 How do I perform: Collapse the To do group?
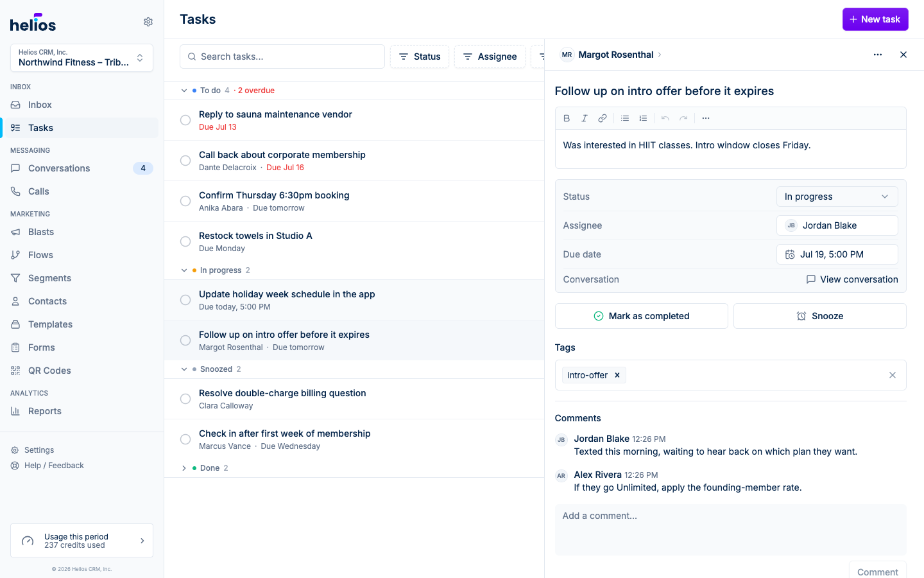click(x=184, y=91)
